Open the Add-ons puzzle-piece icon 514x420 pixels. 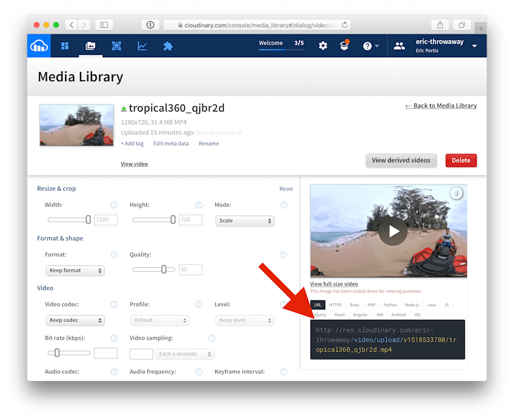pyautogui.click(x=167, y=46)
